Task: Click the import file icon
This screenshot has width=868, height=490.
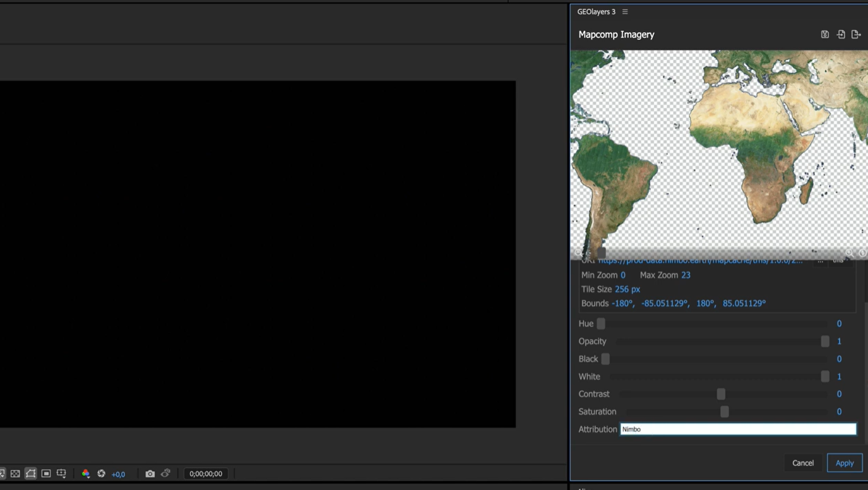Action: click(x=841, y=35)
